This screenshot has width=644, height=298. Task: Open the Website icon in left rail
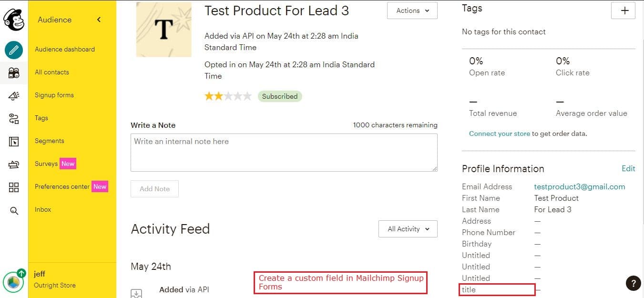coord(14,142)
